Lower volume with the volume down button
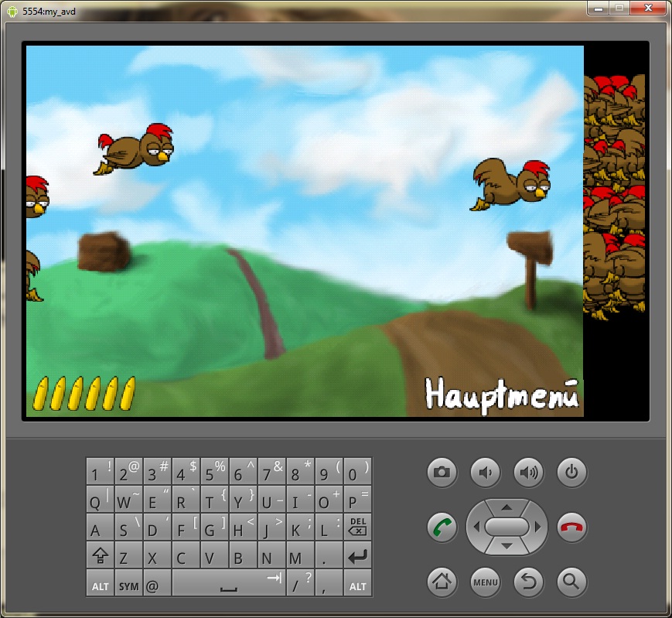672x618 pixels. click(485, 473)
